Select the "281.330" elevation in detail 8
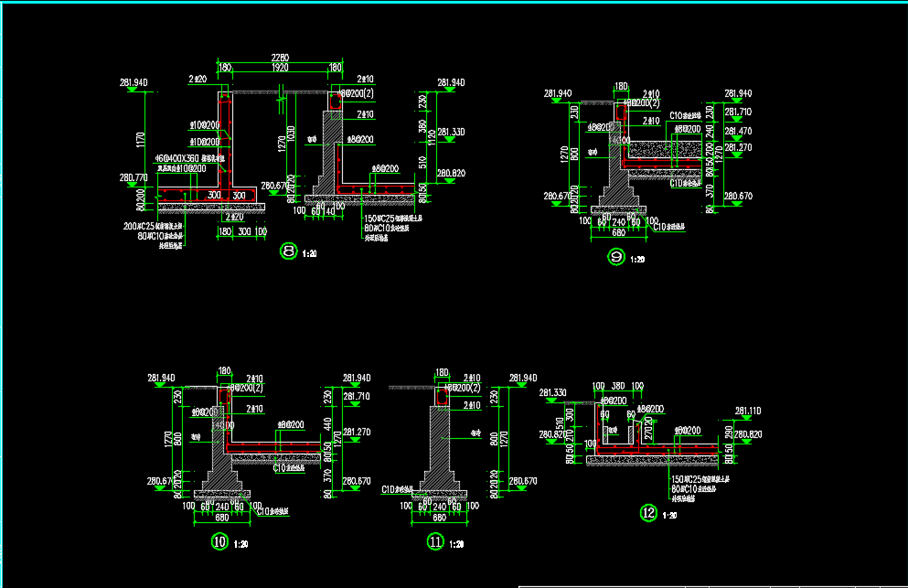Image resolution: width=908 pixels, height=588 pixels. 451,132
